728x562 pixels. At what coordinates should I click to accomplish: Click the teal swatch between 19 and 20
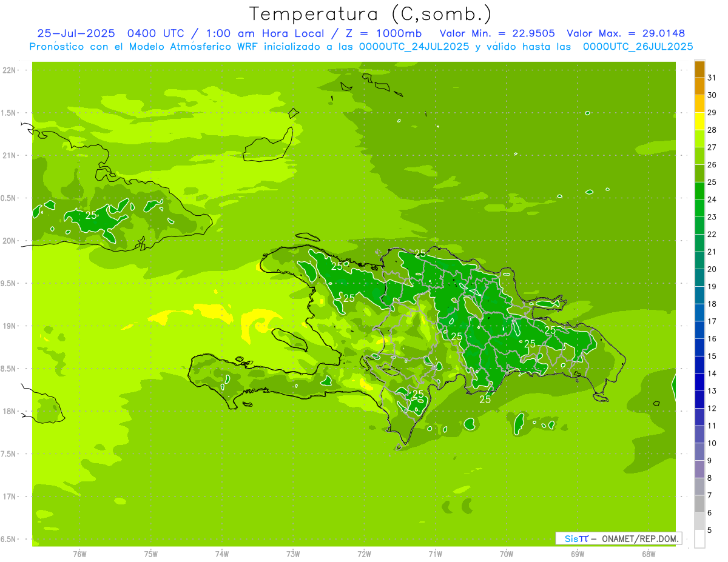tap(699, 278)
